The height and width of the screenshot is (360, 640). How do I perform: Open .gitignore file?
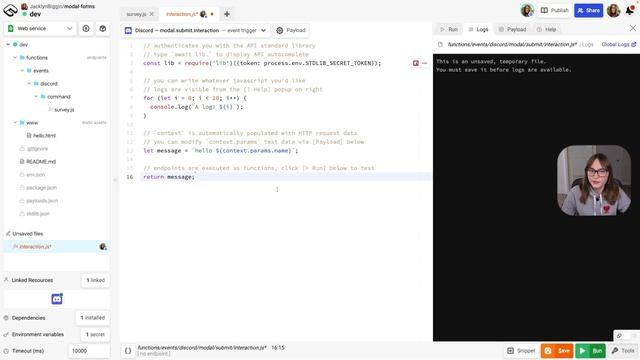[x=37, y=149]
